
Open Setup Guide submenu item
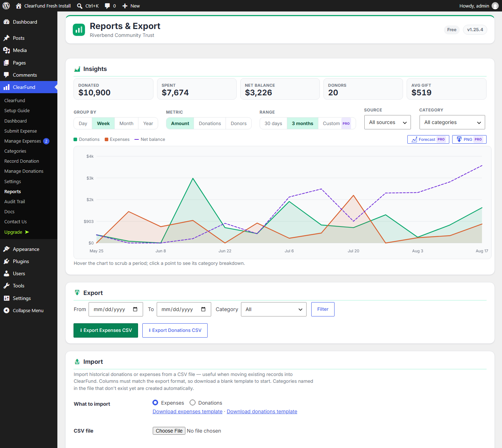[17, 110]
